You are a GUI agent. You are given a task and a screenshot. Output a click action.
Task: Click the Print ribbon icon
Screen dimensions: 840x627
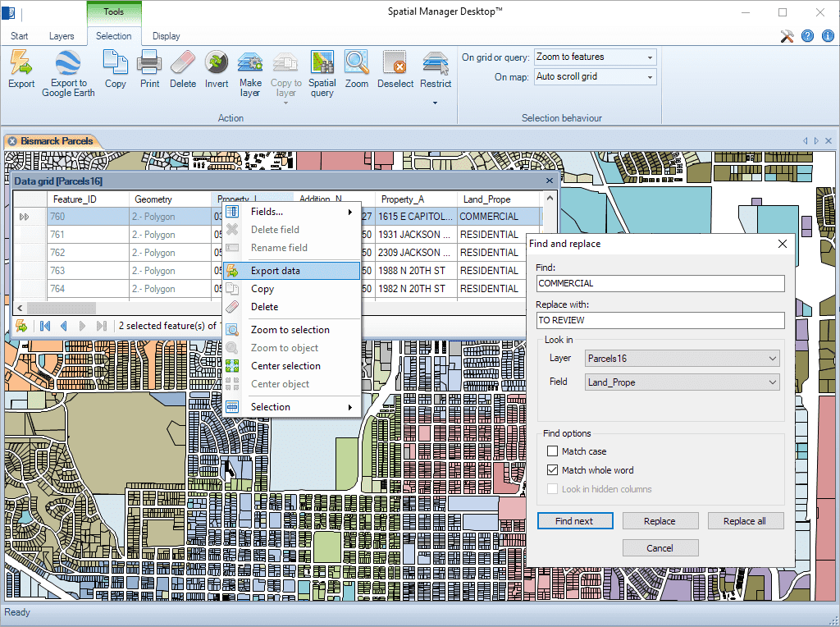pyautogui.click(x=149, y=62)
